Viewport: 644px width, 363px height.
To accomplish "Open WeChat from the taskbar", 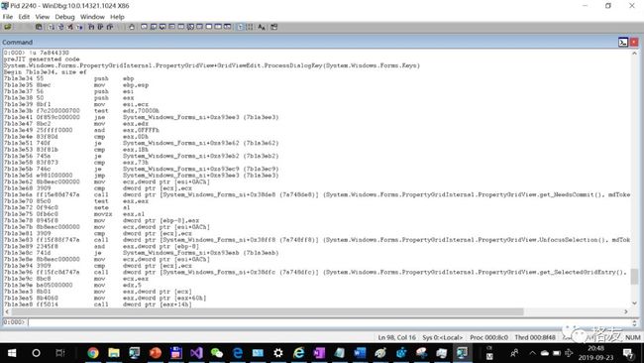I will pos(217,353).
